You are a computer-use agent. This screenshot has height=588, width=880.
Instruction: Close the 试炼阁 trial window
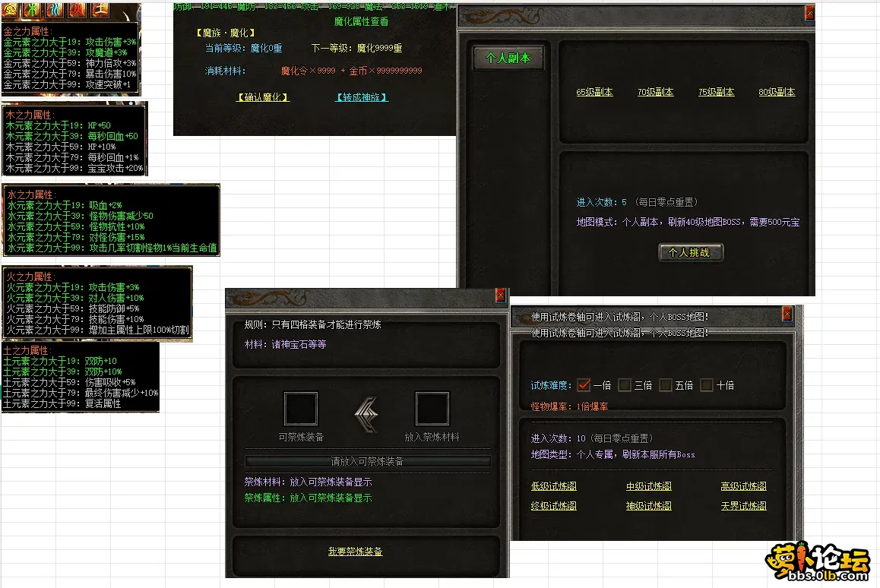click(787, 315)
